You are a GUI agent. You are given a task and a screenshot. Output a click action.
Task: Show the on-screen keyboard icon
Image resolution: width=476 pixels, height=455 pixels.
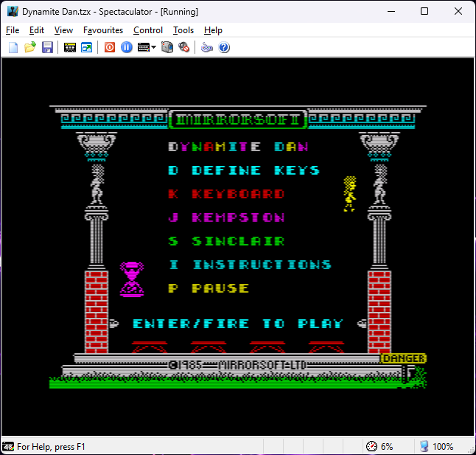coord(207,47)
